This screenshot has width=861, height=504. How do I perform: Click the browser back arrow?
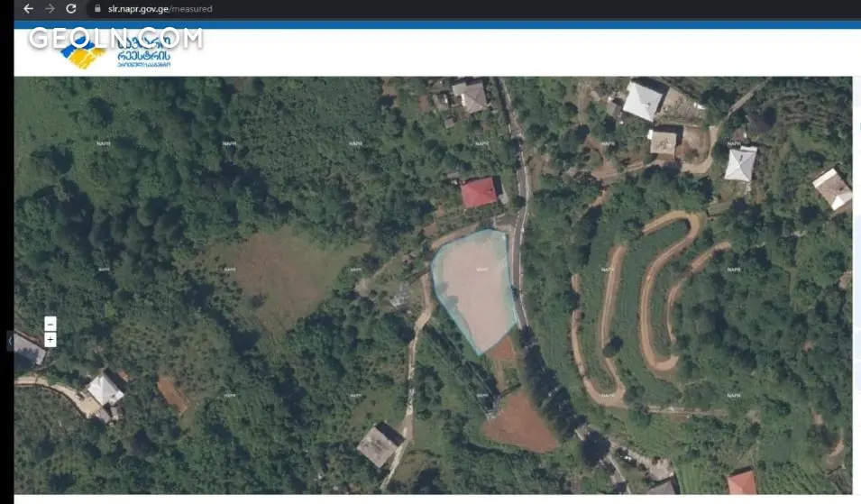(28, 9)
